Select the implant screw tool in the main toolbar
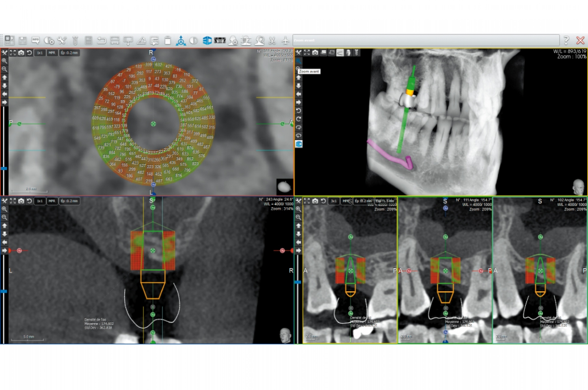The width and height of the screenshot is (588, 390). pyautogui.click(x=75, y=41)
